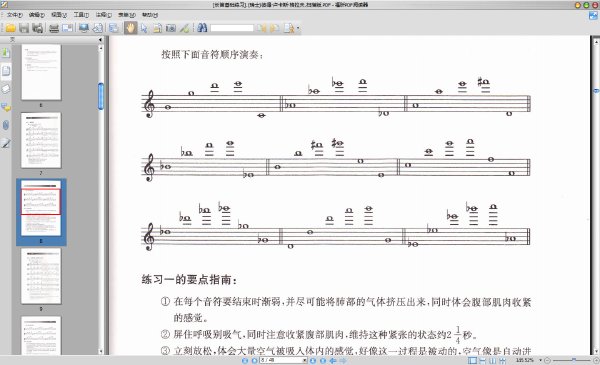Open the page number dropdown
The image size is (600, 365).
pos(305,360)
